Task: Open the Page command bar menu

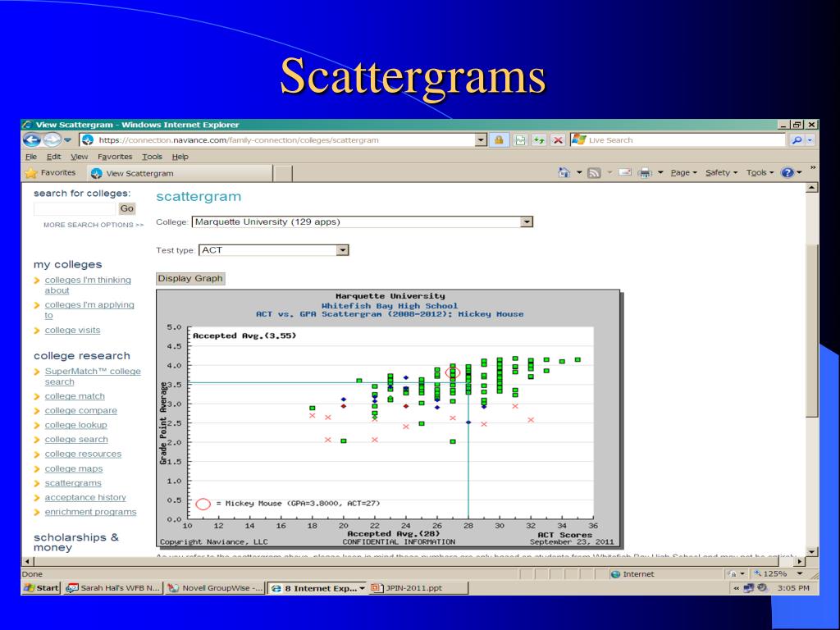Action: 683,172
